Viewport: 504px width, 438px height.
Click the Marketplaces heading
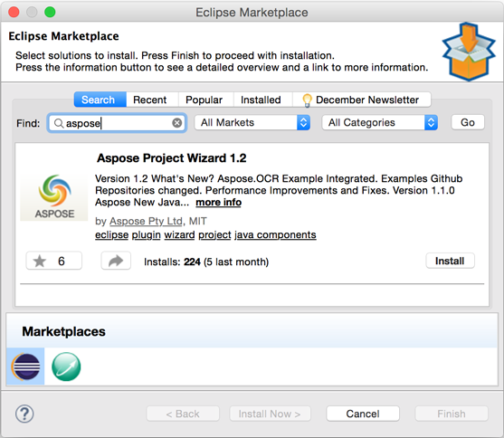(63, 331)
